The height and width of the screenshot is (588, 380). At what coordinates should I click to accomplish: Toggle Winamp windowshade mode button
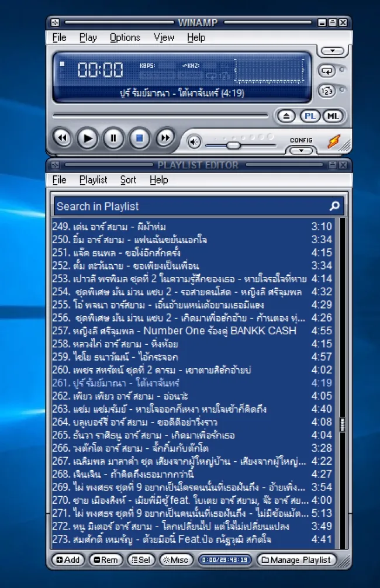333,23
